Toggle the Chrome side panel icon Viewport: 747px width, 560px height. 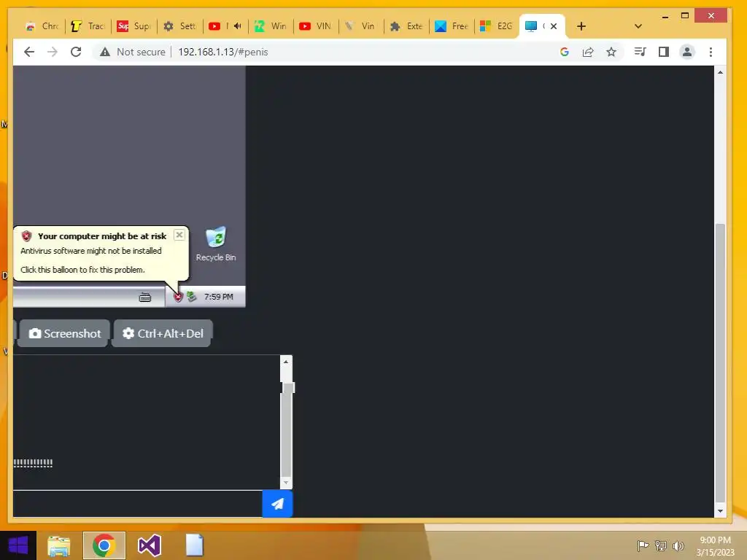[x=664, y=52]
